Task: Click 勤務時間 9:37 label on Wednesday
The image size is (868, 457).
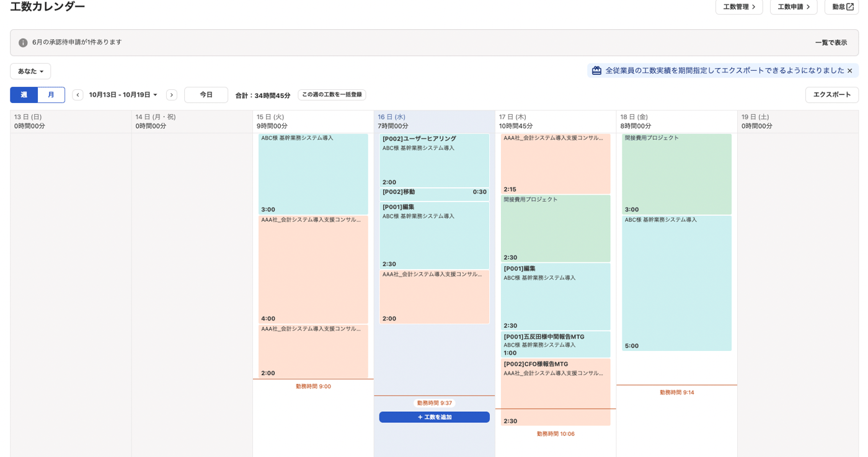Action: [435, 403]
